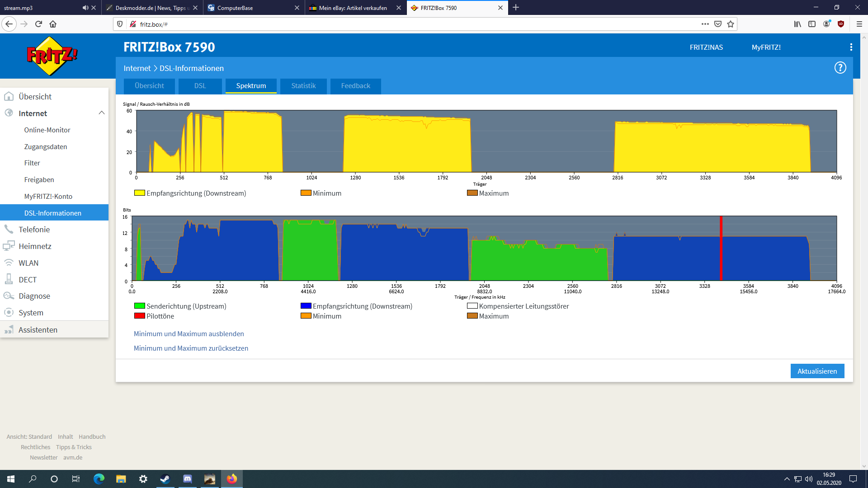Screen dimensions: 868x488
Task: Expand the Telefonie menu entry
Action: pyautogui.click(x=34, y=230)
